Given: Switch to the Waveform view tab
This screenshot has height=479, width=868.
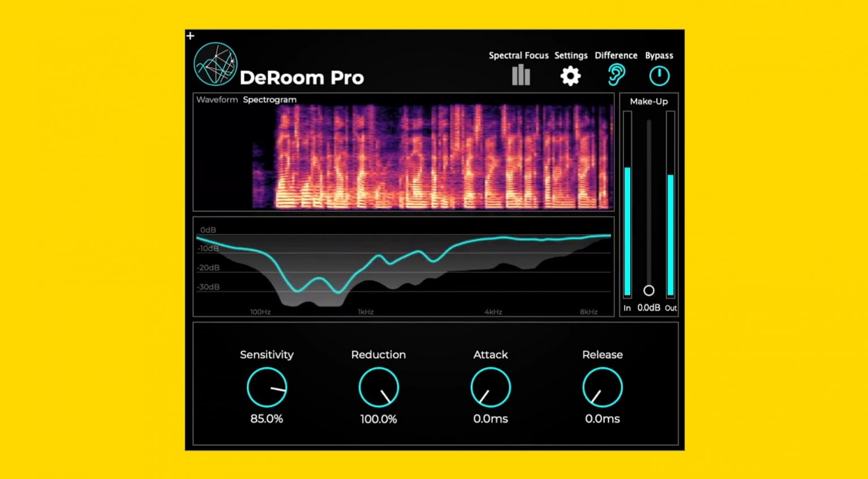Looking at the screenshot, I should coord(216,99).
